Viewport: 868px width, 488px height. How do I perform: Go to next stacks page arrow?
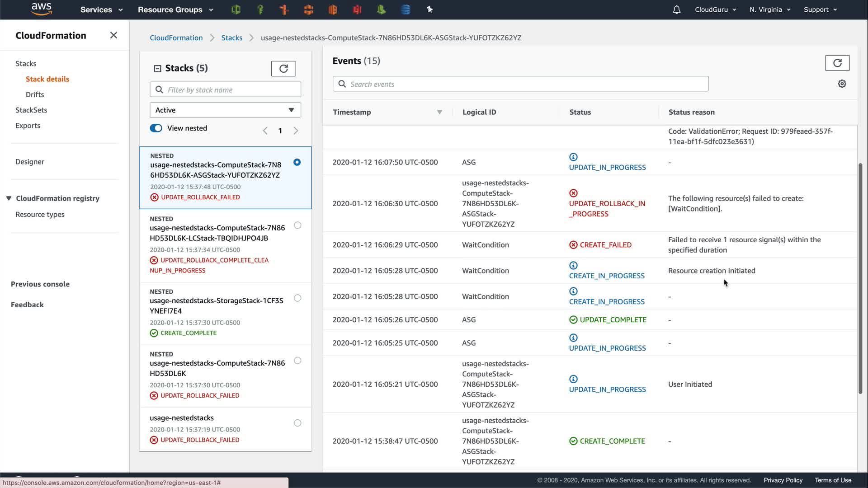[296, 131]
